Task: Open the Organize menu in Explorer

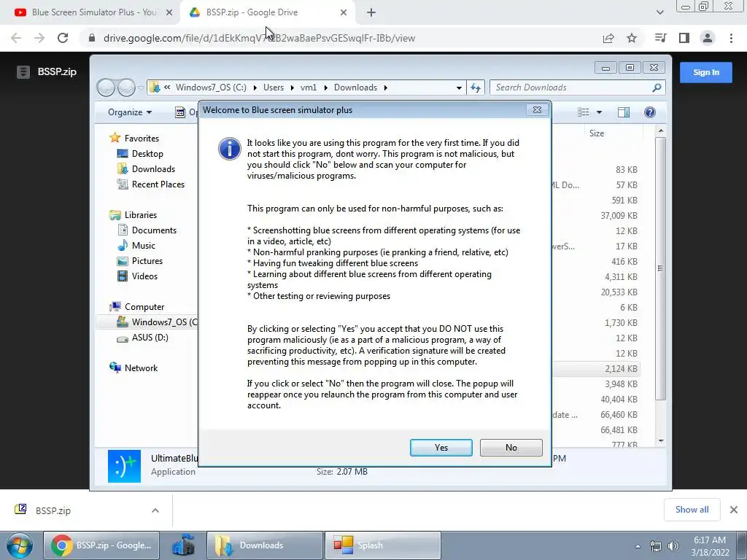Action: point(130,112)
